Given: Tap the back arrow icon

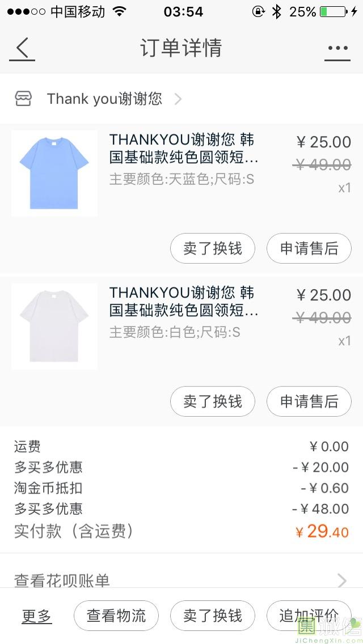Looking at the screenshot, I should (22, 48).
